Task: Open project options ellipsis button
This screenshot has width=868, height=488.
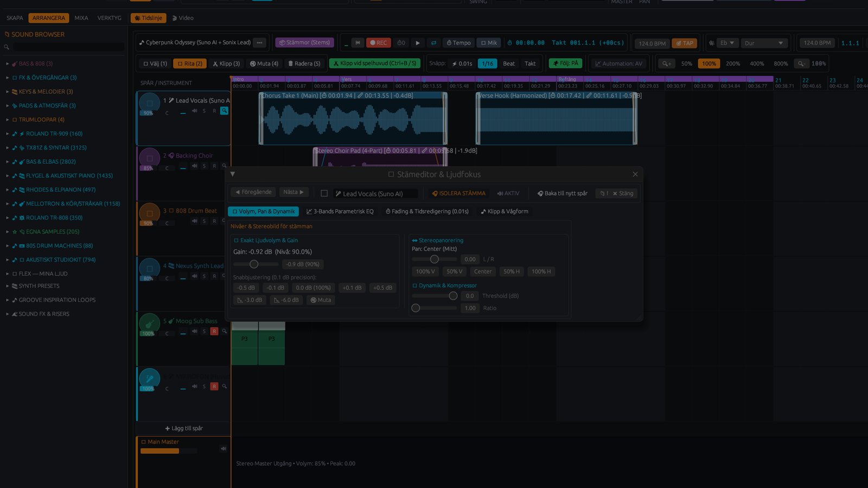Action: (260, 43)
